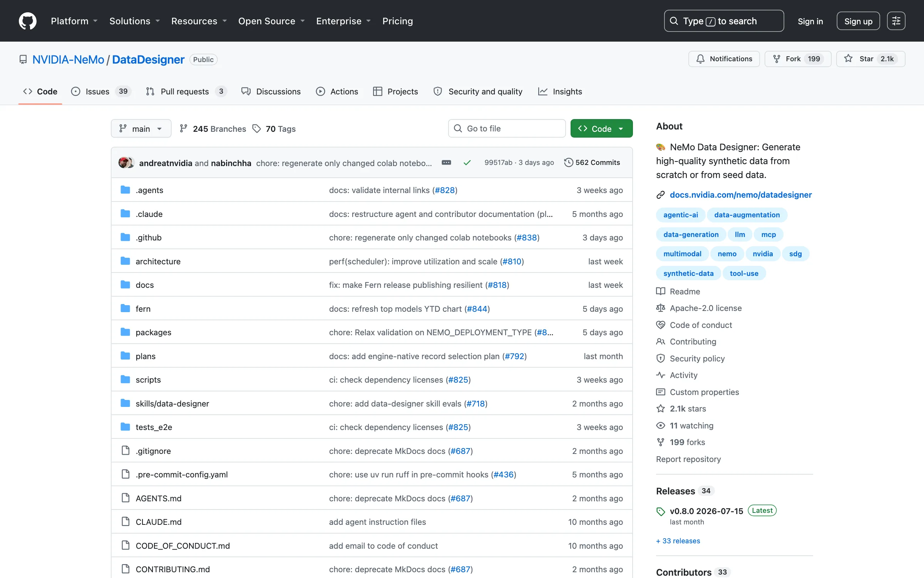Select the tool-use topic tag
This screenshot has height=578, width=924.
click(x=744, y=274)
